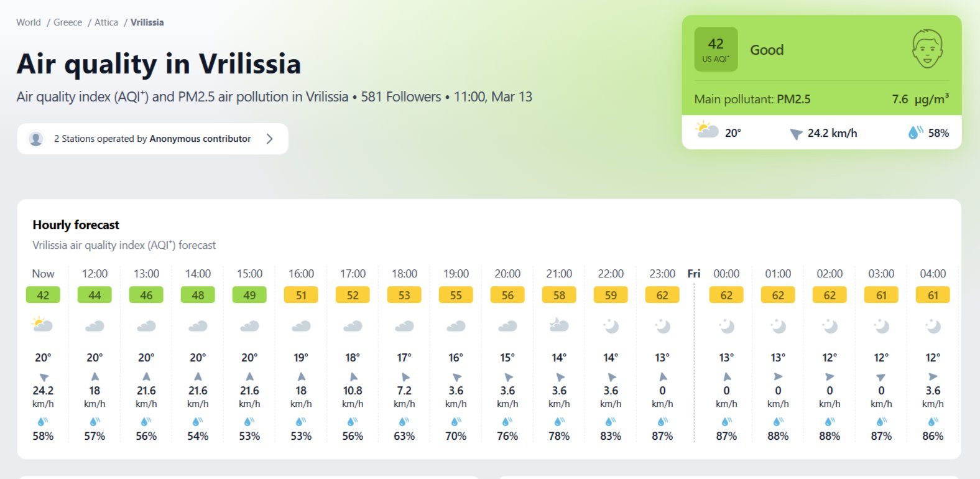Select the green AQI 49 badge at 15:00
The image size is (980, 479).
click(249, 295)
